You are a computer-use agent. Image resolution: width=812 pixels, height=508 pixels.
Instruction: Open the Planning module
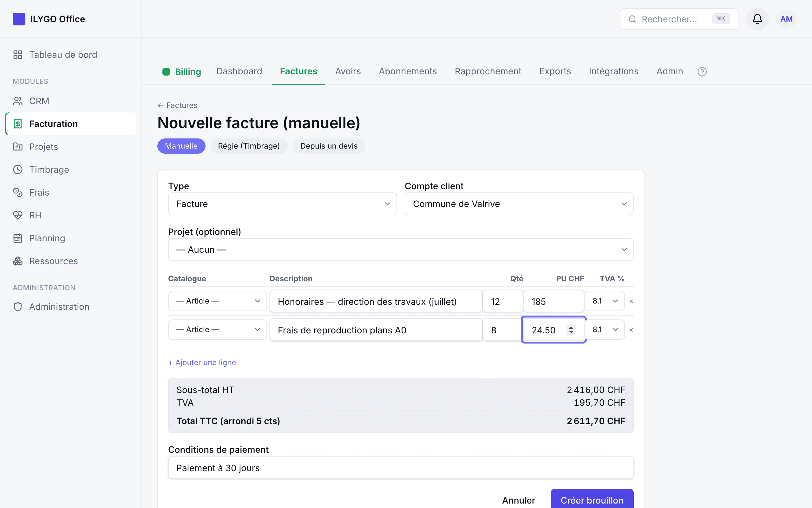[71, 238]
